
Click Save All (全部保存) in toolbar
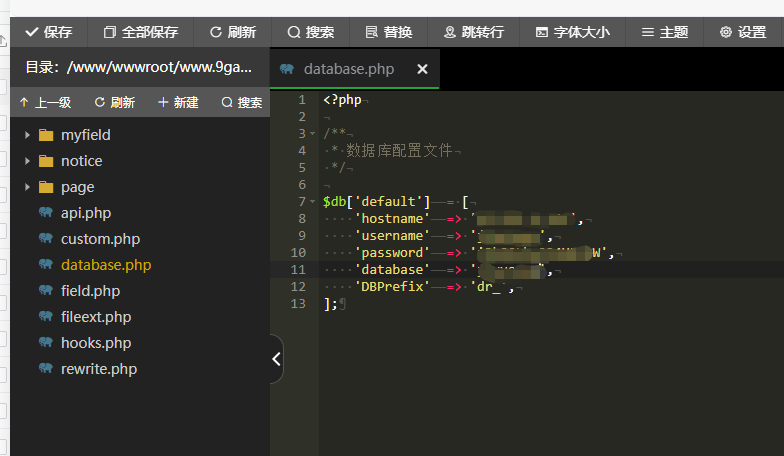tap(141, 32)
